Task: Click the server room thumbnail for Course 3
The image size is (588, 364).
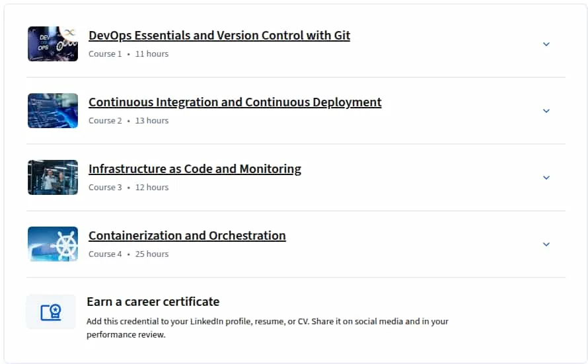Action: point(53,177)
